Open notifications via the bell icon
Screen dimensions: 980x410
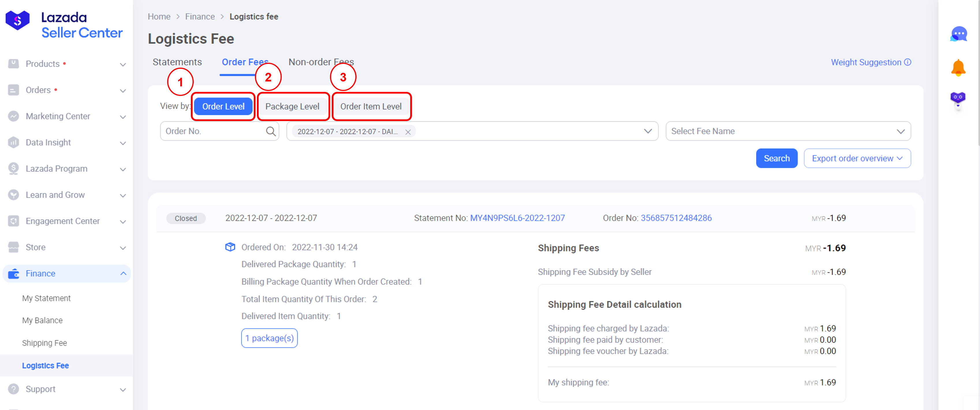click(959, 67)
